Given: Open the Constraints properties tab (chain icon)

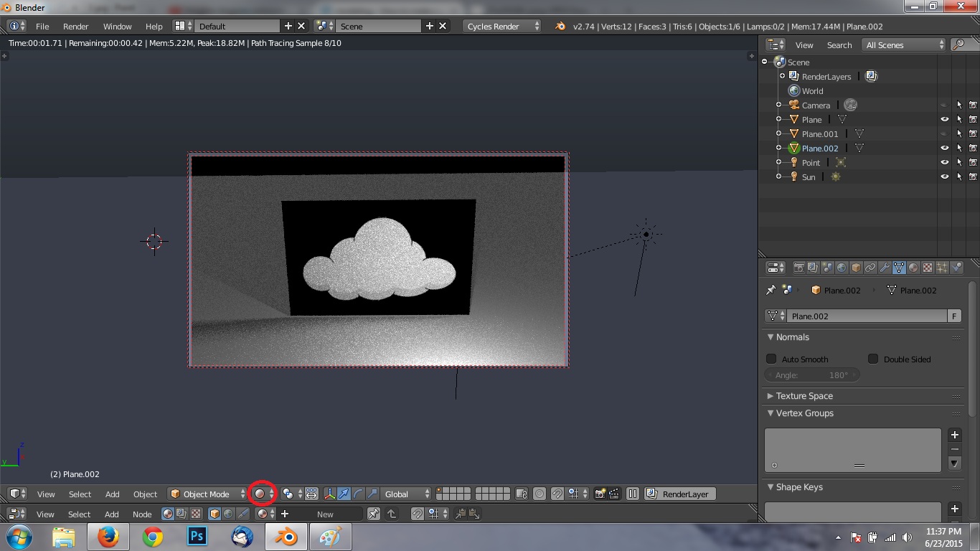Looking at the screenshot, I should pyautogui.click(x=870, y=268).
